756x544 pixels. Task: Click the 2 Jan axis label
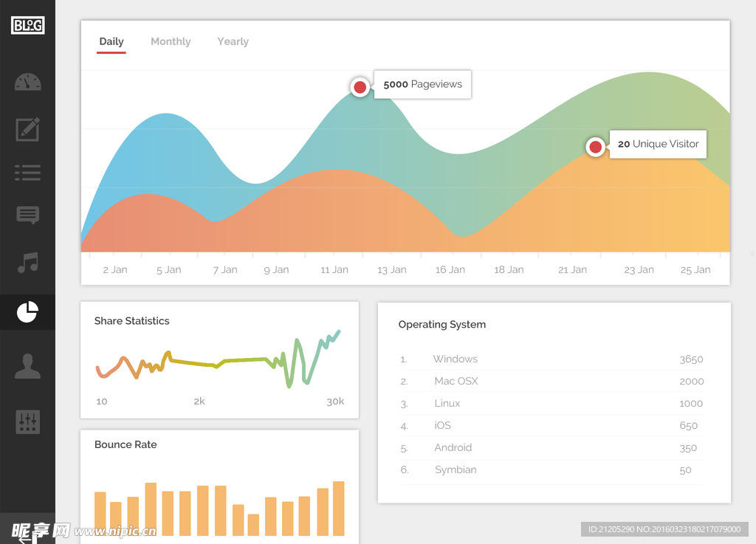pos(115,270)
